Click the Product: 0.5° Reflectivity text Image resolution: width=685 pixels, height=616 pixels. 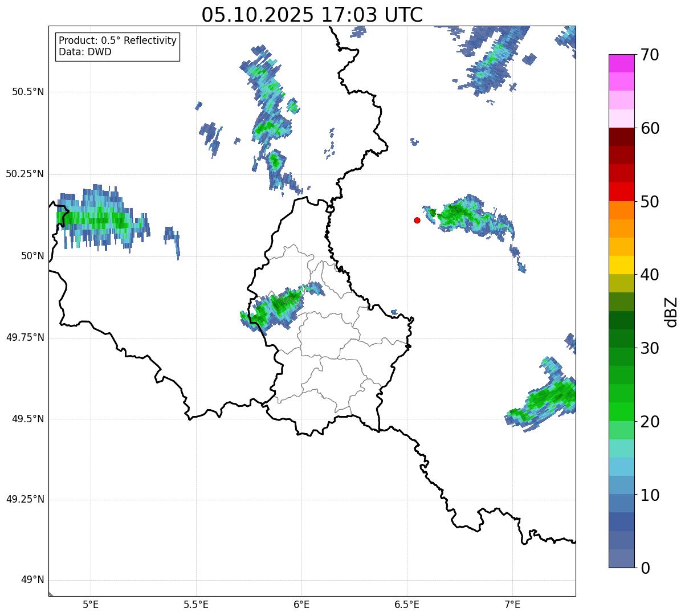(x=117, y=41)
